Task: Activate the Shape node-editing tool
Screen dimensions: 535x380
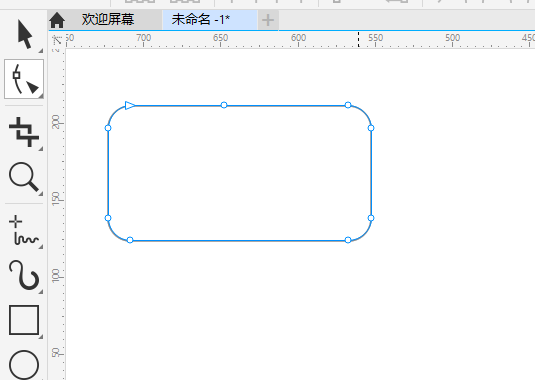Action: (x=24, y=79)
